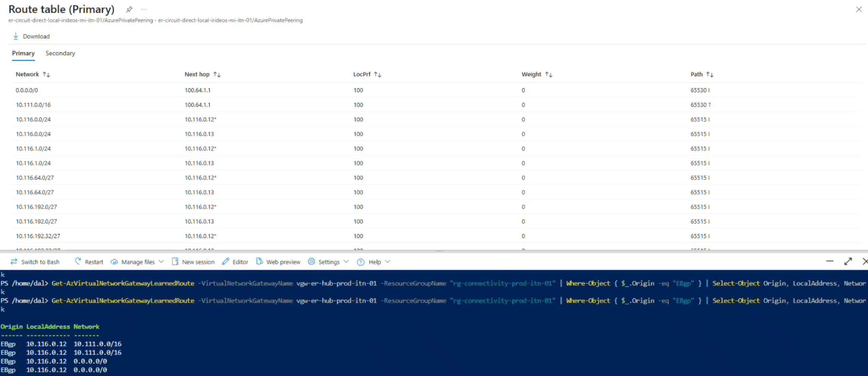Open the ellipsis more options menu
Screen dimensions: 868x376
(x=144, y=10)
